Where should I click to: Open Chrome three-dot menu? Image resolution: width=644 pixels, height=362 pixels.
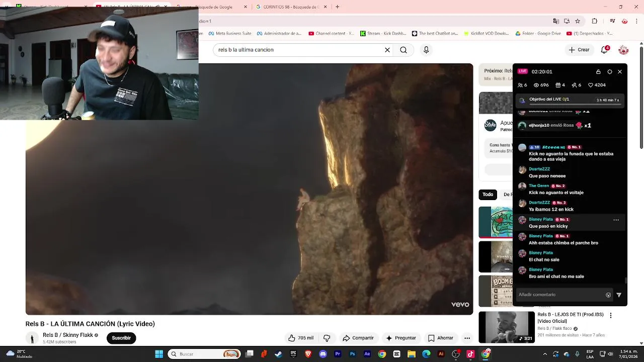tap(637, 21)
